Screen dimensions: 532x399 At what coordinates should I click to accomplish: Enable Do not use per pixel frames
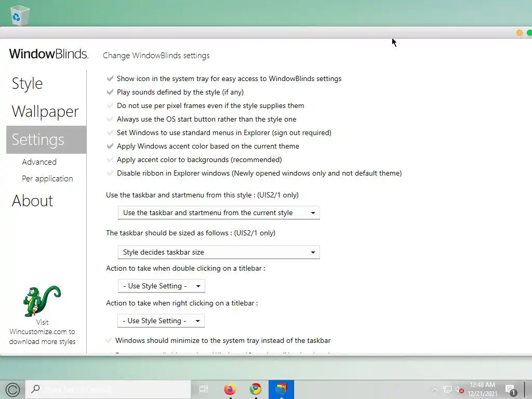tap(110, 105)
